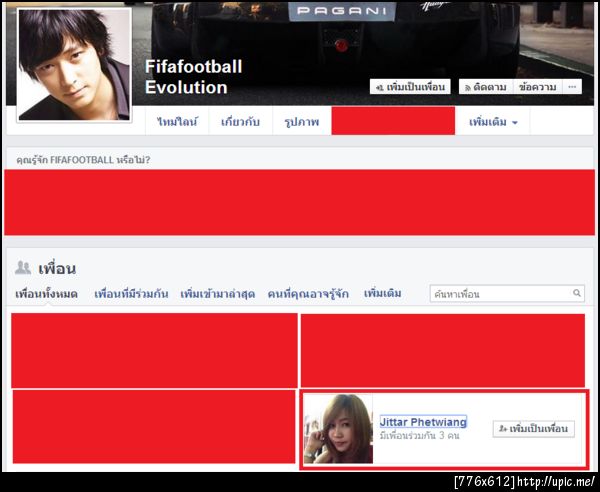This screenshot has height=492, width=600.
Task: Select the เพื่อนที่มีร่วมกัน filter
Action: pos(131,294)
